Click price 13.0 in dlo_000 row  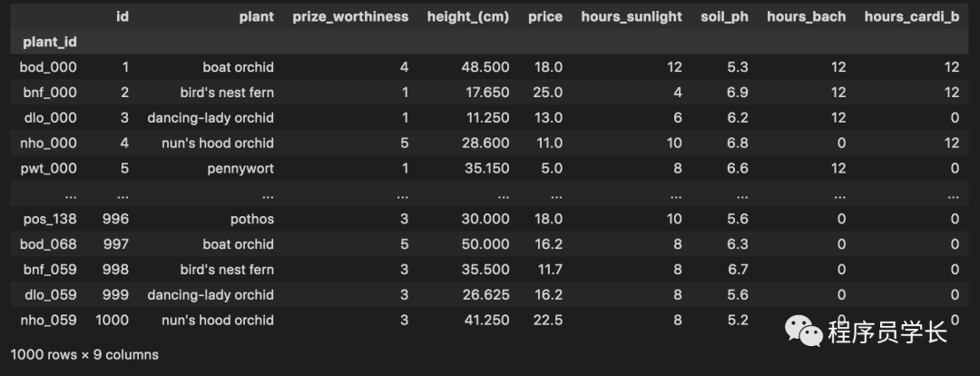coord(547,118)
